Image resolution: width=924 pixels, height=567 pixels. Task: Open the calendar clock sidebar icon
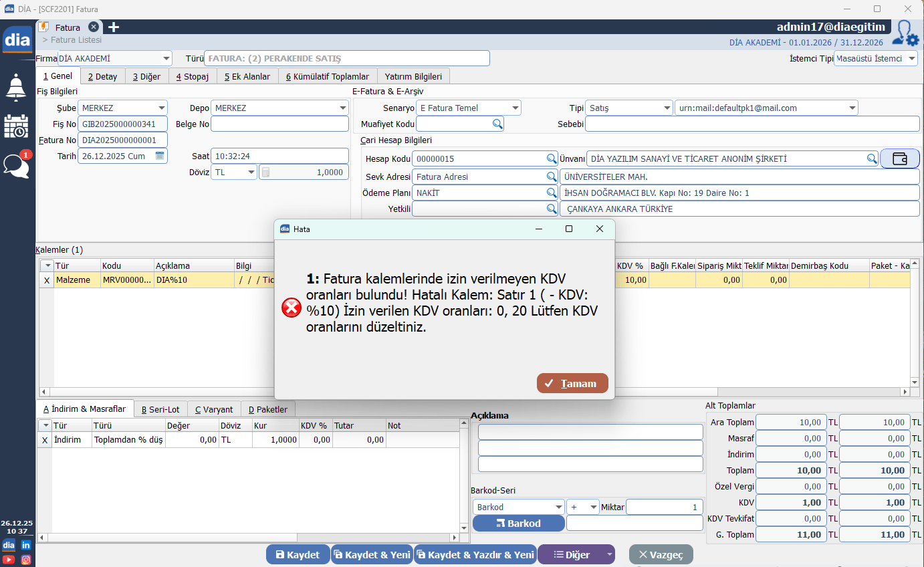pos(16,126)
